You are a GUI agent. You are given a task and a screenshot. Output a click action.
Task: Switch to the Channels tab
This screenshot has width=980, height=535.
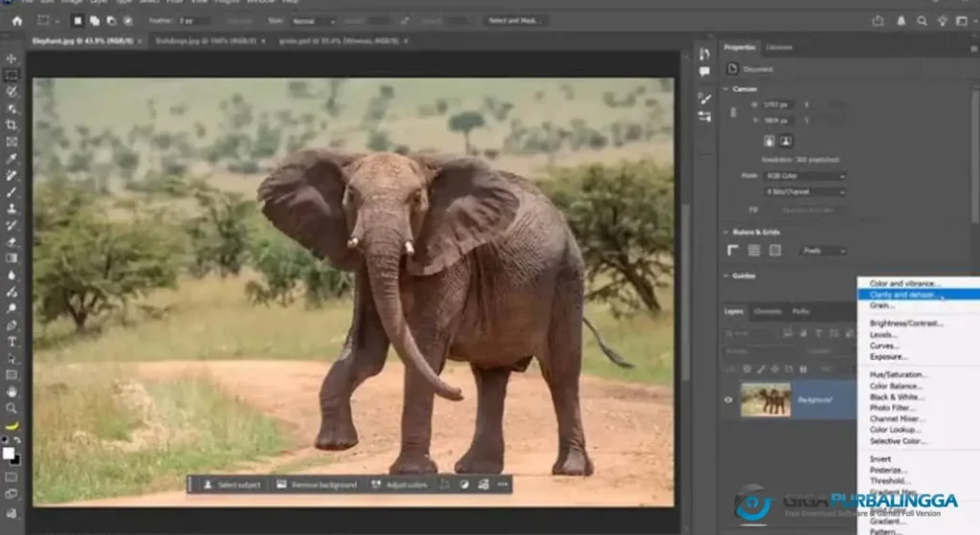click(767, 311)
